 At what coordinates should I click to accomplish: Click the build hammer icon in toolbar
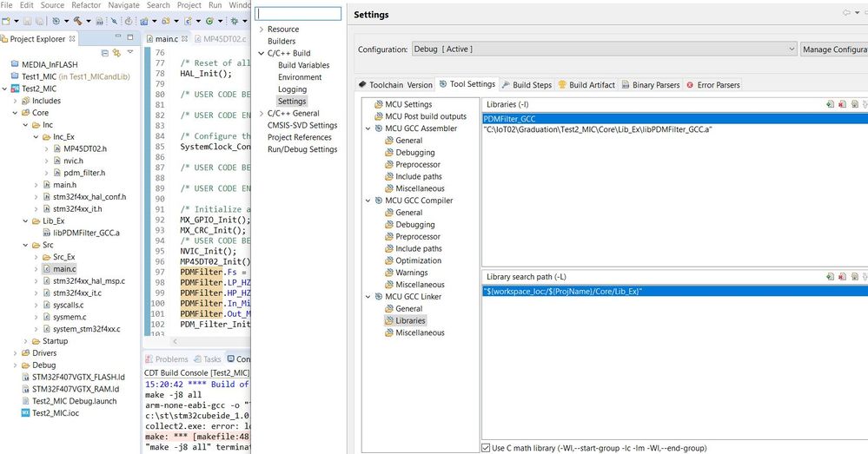click(77, 21)
